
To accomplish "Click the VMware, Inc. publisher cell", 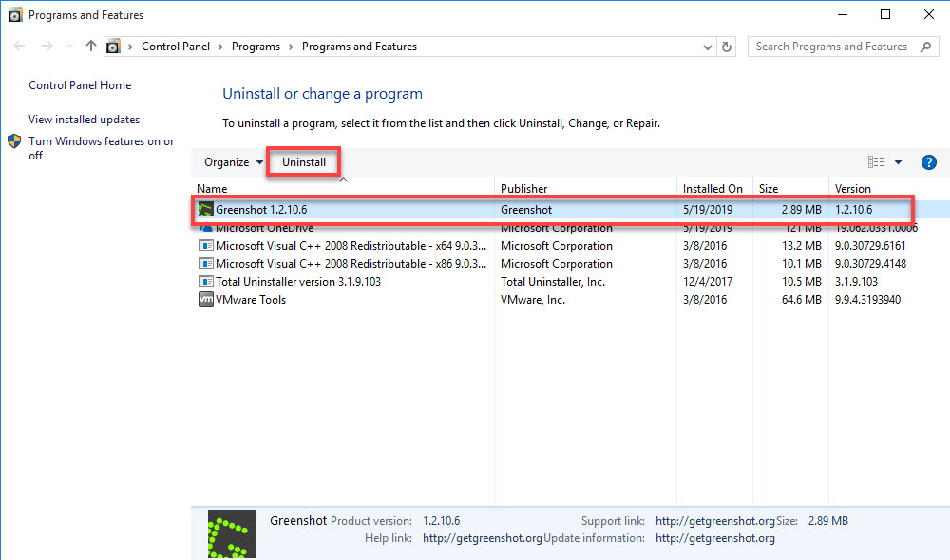I will (533, 300).
